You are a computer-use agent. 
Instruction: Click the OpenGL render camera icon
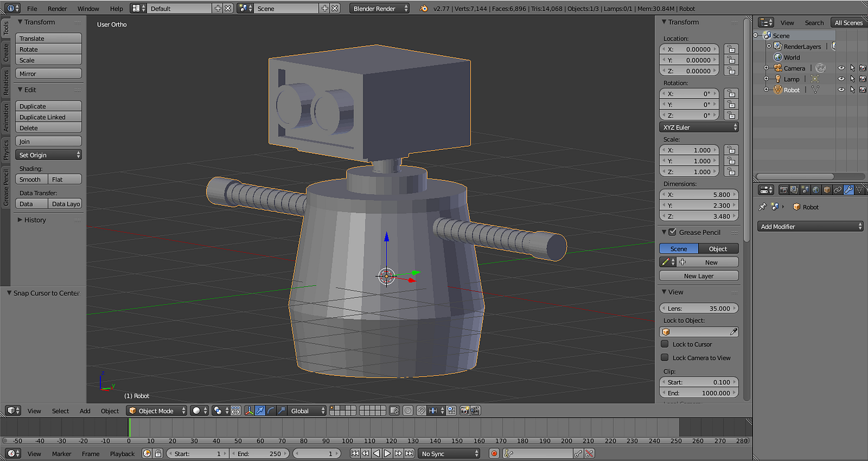(x=464, y=411)
